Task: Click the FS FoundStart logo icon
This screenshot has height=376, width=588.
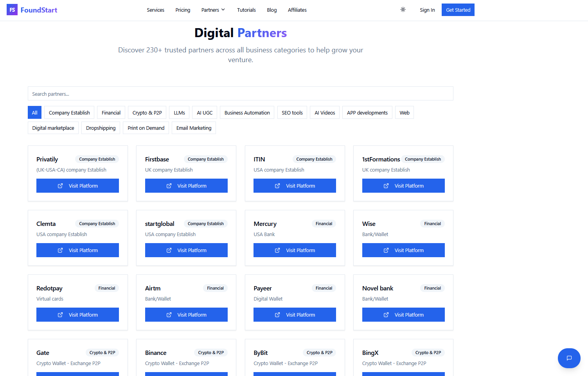Action: point(12,10)
